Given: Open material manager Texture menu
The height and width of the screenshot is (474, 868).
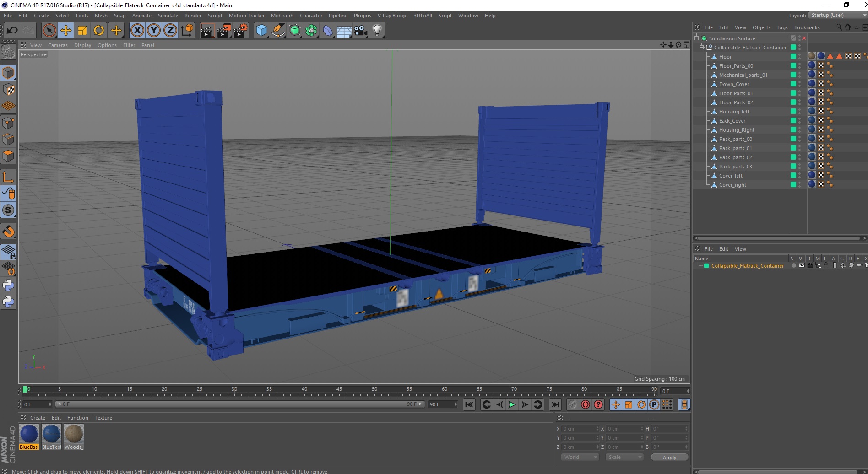Looking at the screenshot, I should (103, 418).
